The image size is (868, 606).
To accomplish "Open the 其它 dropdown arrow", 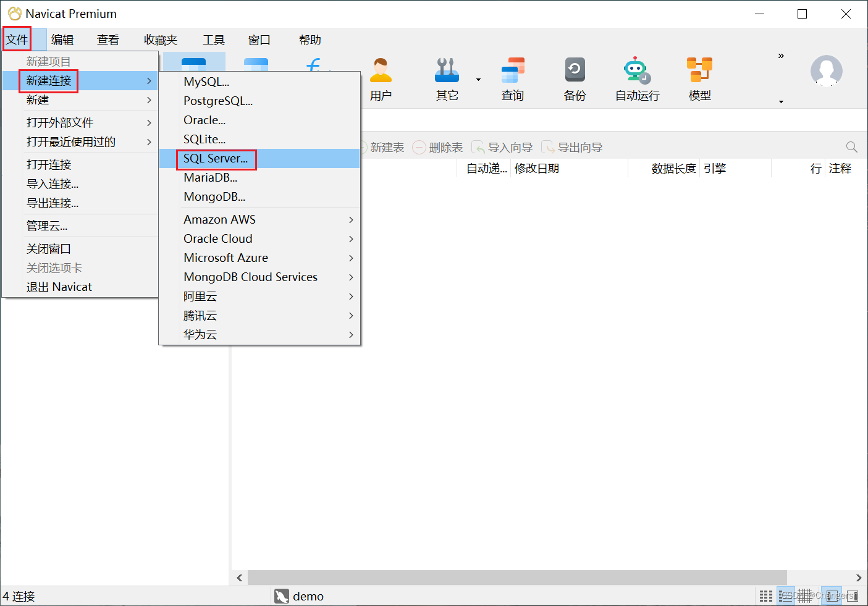I will 478,80.
